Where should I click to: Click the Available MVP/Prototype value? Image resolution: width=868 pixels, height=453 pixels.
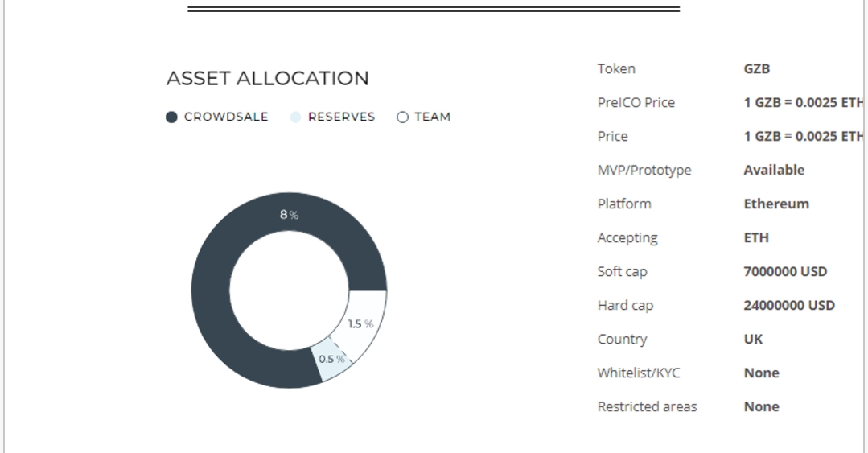(x=774, y=170)
